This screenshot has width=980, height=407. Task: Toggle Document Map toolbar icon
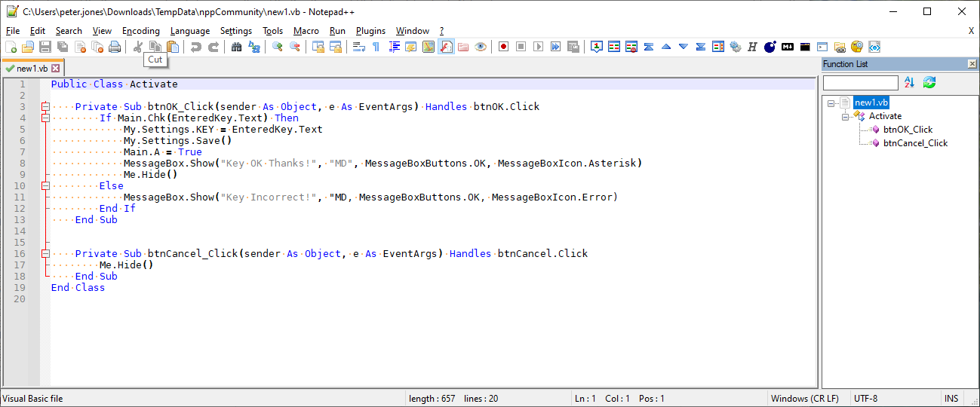(429, 47)
